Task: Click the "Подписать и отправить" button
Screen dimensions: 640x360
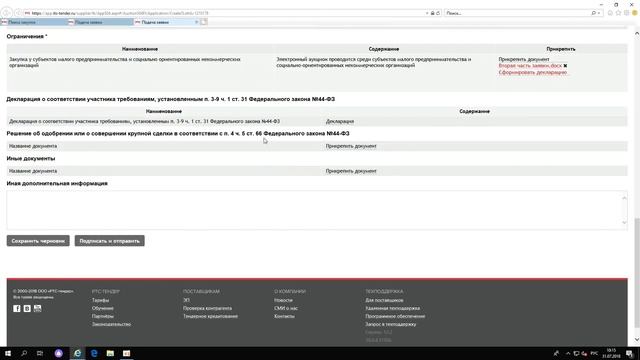Action: click(x=109, y=241)
